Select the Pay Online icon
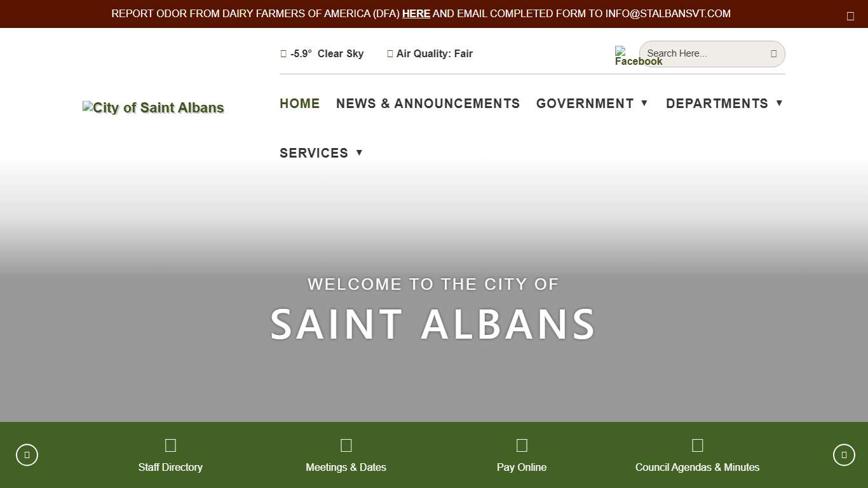The image size is (868, 488). 522,445
